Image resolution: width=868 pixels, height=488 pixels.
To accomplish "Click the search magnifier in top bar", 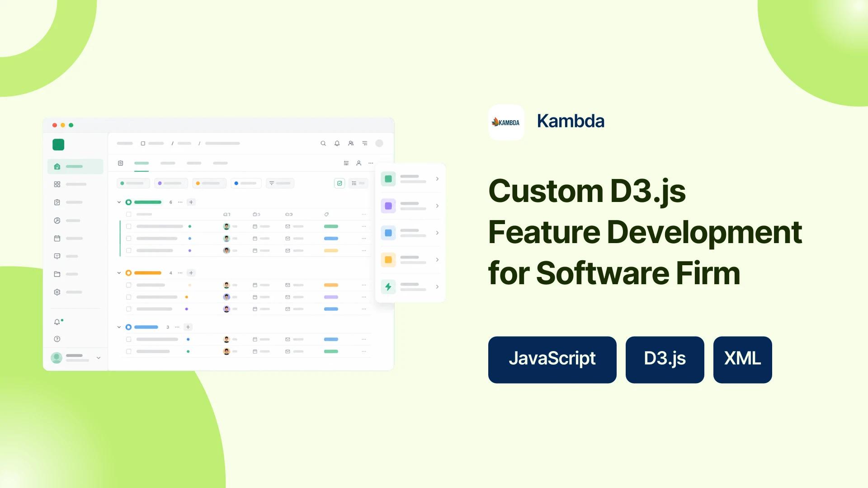I will [323, 143].
